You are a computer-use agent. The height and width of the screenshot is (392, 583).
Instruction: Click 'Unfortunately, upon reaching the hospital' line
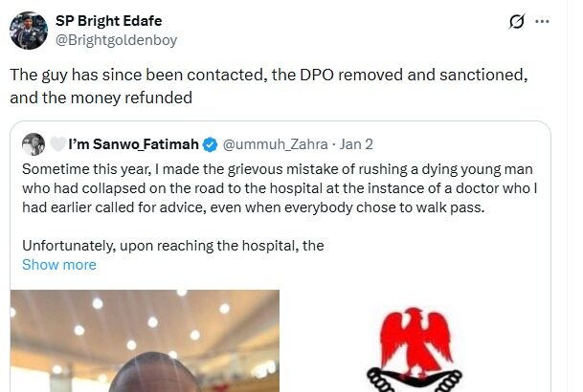[x=173, y=246]
